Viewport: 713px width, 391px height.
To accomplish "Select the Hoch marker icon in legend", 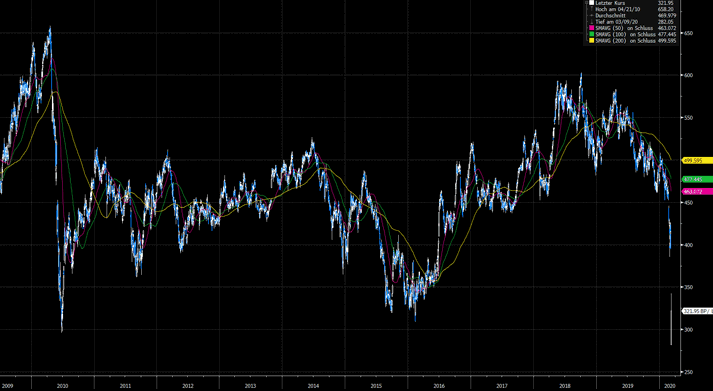I will click(x=592, y=9).
